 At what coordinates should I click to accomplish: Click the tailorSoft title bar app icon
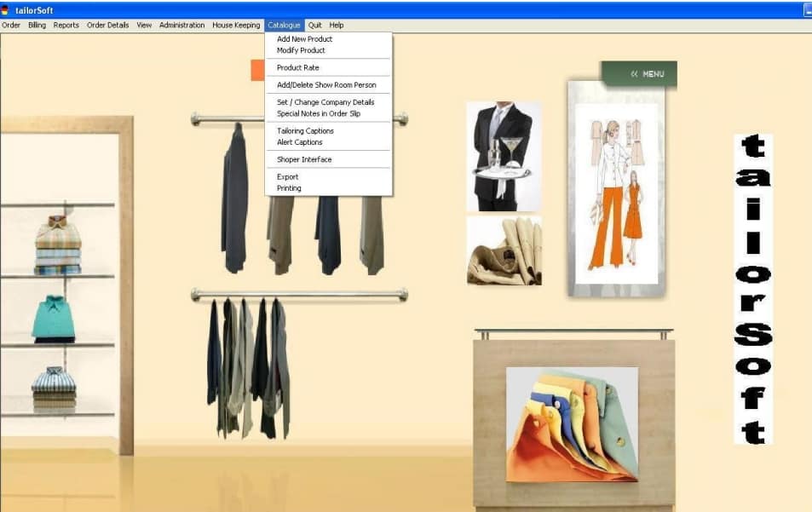pos(5,9)
